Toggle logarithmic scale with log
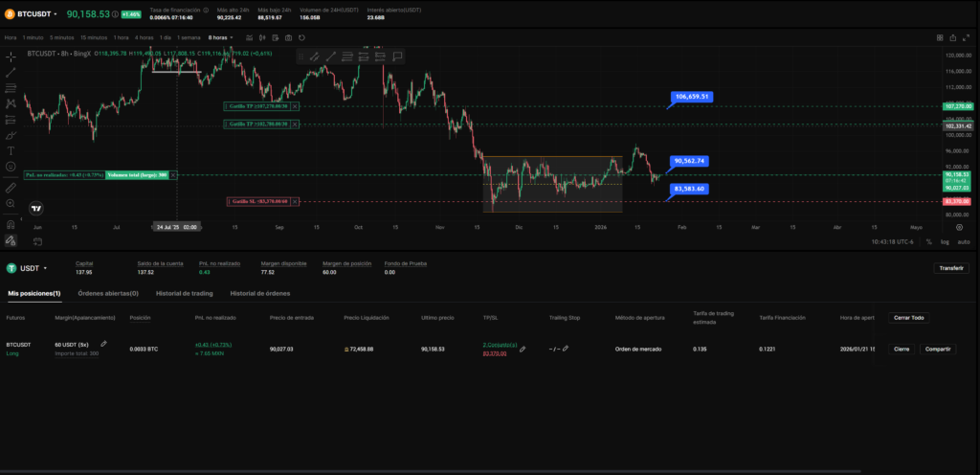 (x=945, y=241)
